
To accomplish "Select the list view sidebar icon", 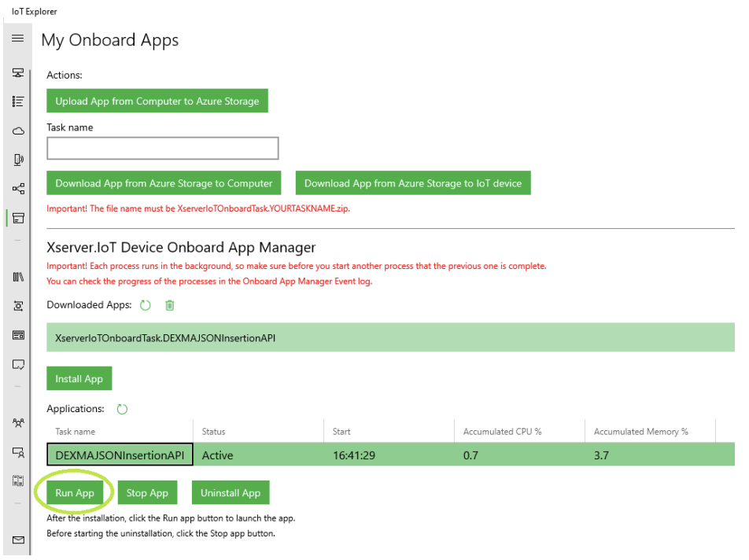I will point(18,101).
